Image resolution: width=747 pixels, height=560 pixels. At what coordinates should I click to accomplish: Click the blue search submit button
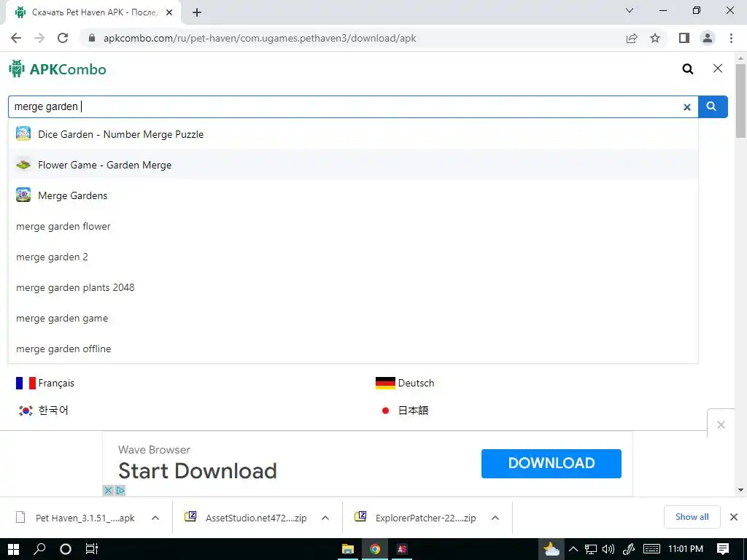coord(712,106)
